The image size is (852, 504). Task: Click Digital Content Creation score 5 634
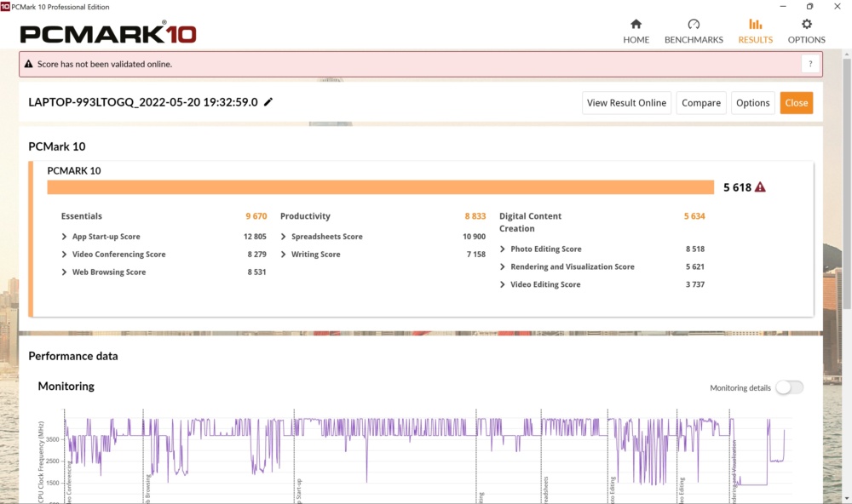(694, 216)
